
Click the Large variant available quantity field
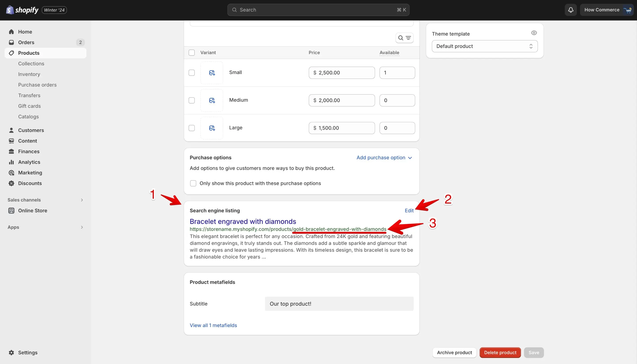point(397,128)
